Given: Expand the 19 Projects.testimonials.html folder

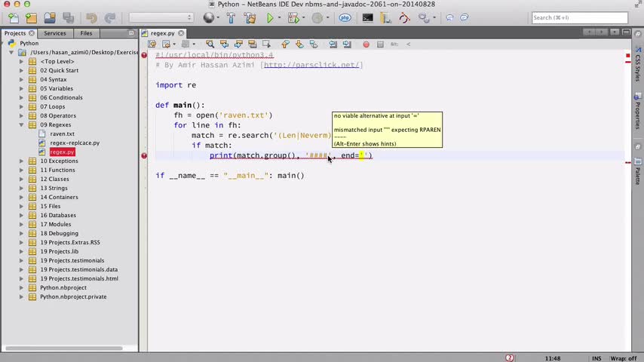Looking at the screenshot, I should pos(21,278).
